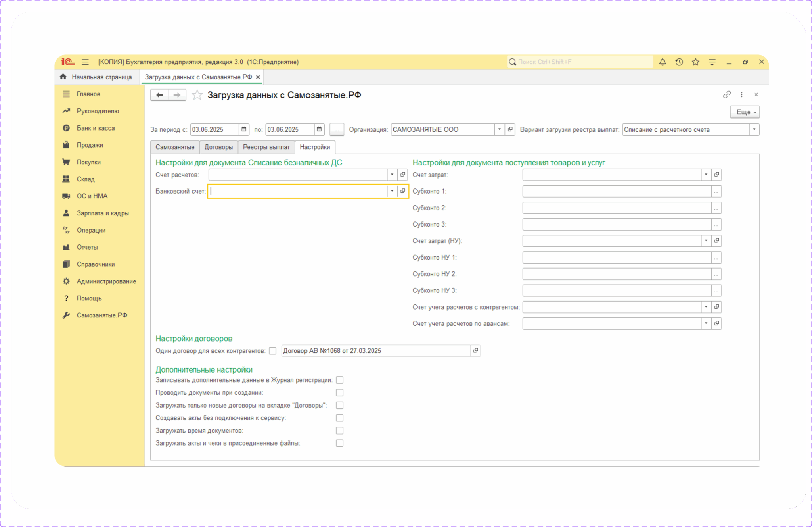Switch to the Реестры выплат tab
The height and width of the screenshot is (527, 812).
(x=266, y=147)
